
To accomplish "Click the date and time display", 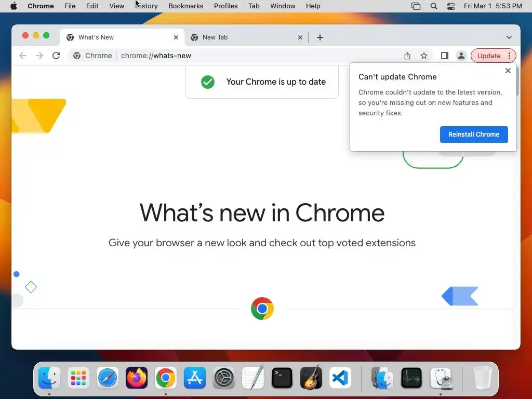I will [493, 6].
